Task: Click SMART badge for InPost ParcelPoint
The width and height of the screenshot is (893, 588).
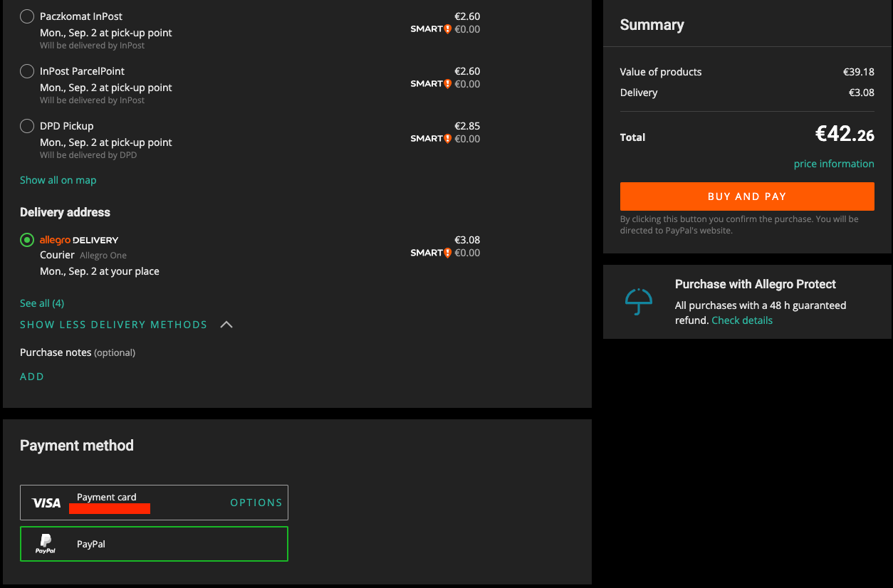Action: (431, 84)
